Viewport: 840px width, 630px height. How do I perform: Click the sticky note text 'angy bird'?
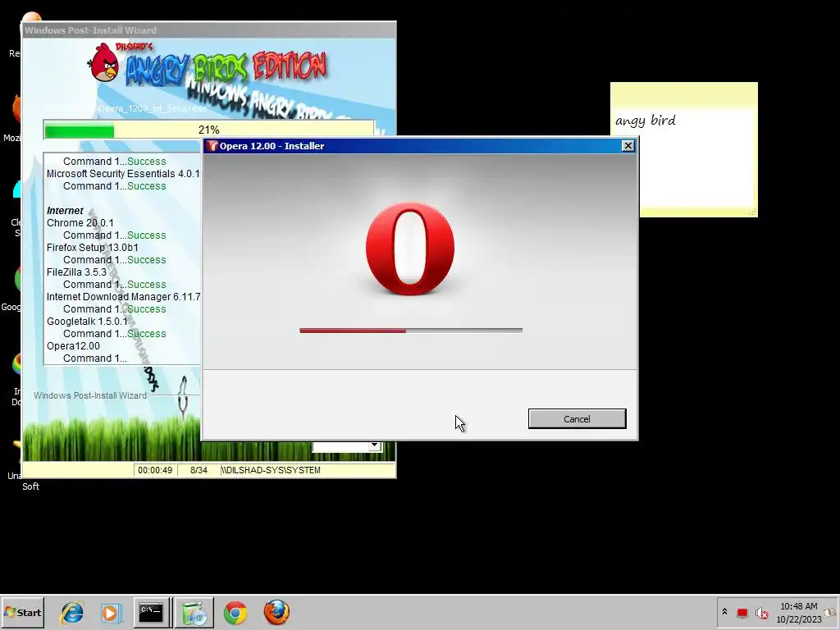645,121
